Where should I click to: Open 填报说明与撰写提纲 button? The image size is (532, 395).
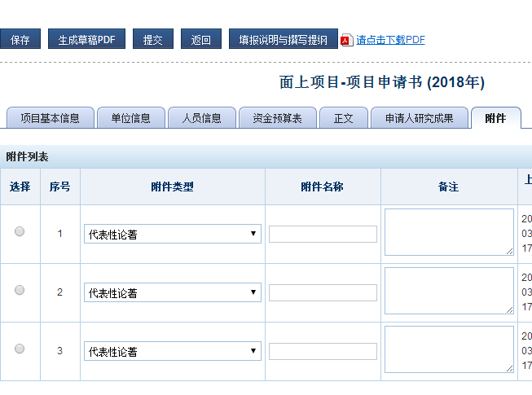pos(284,39)
